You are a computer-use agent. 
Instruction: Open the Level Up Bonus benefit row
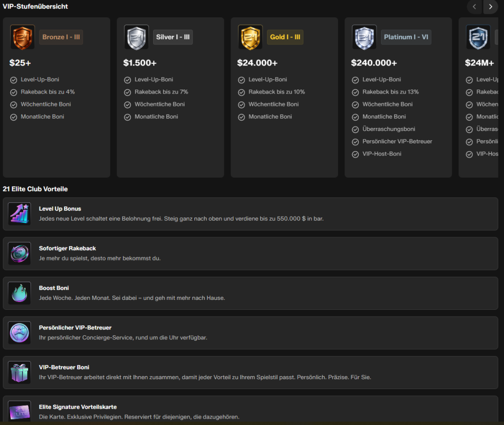tap(251, 214)
